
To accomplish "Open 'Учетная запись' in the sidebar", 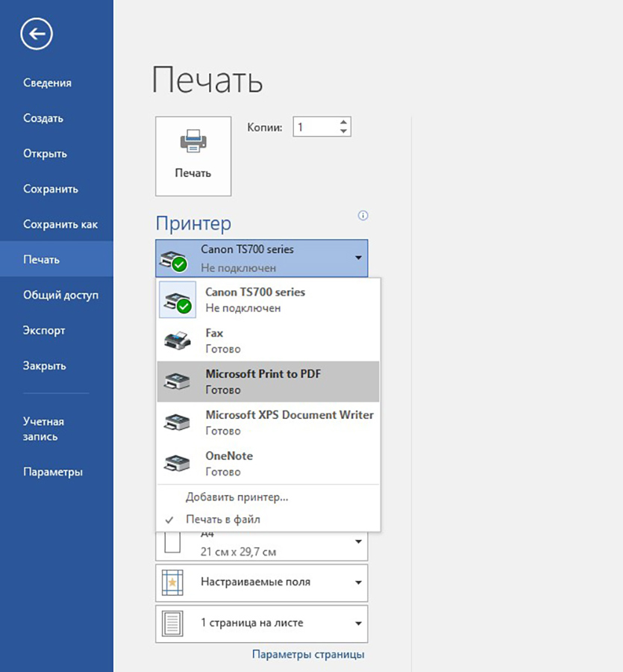I will (x=43, y=429).
